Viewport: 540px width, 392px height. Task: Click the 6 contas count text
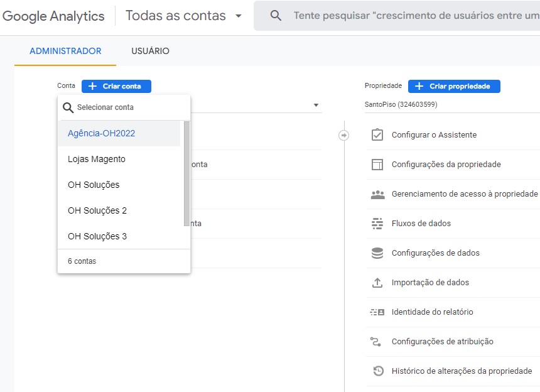tap(82, 261)
